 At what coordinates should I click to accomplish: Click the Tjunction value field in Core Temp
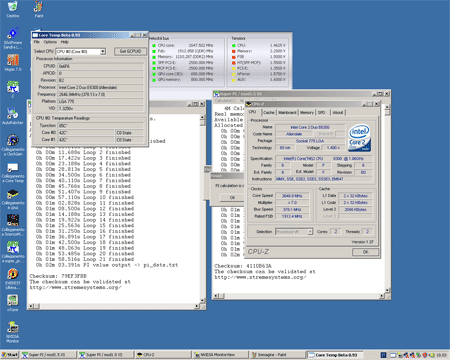click(x=101, y=126)
